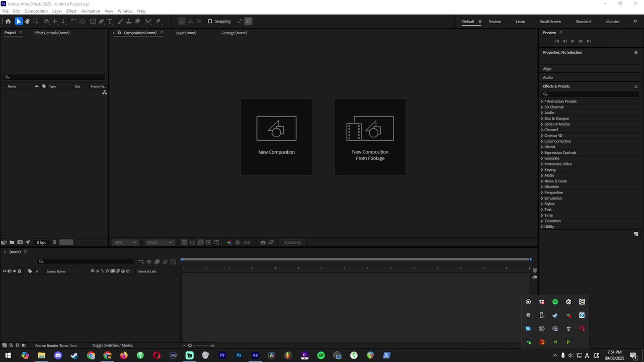Toggle the lock column header in timeline

(20, 271)
